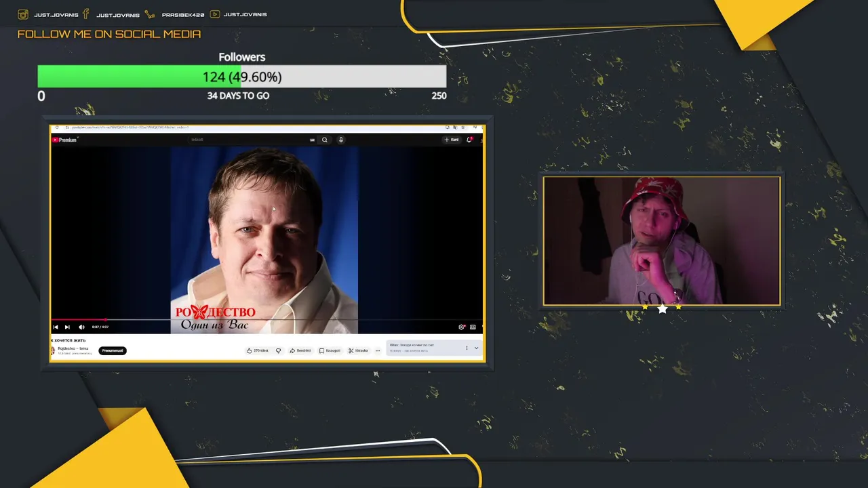The width and height of the screenshot is (868, 488).
Task: Click "34 DAYS TO GO" text
Action: click(x=238, y=96)
